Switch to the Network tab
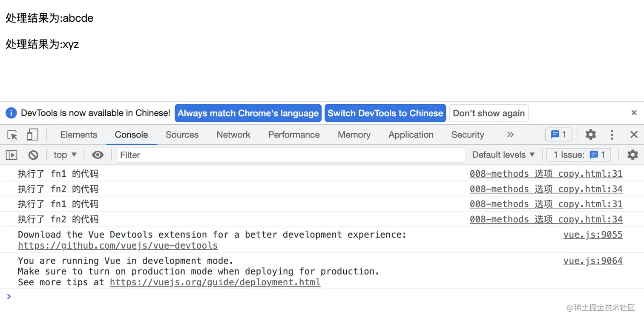 (x=233, y=135)
